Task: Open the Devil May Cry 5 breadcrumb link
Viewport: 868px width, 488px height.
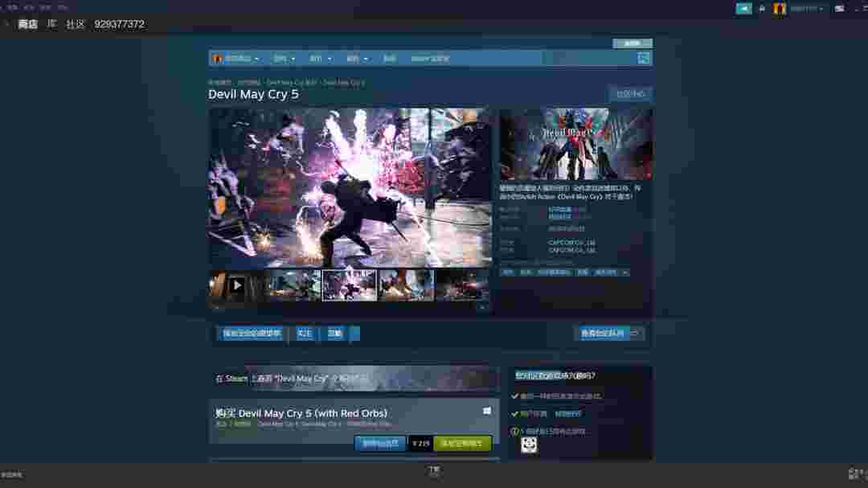Action: (x=344, y=83)
